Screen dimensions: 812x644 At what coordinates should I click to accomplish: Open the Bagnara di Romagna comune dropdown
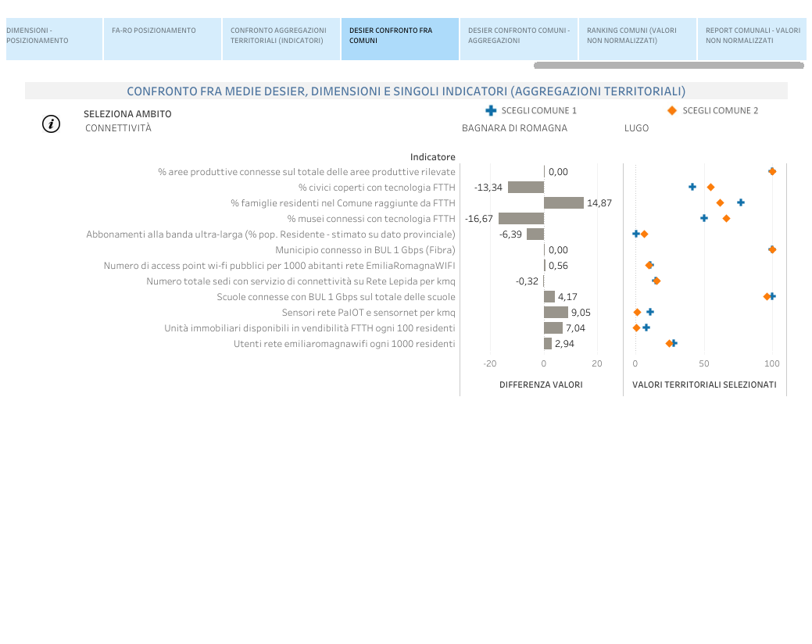click(514, 128)
